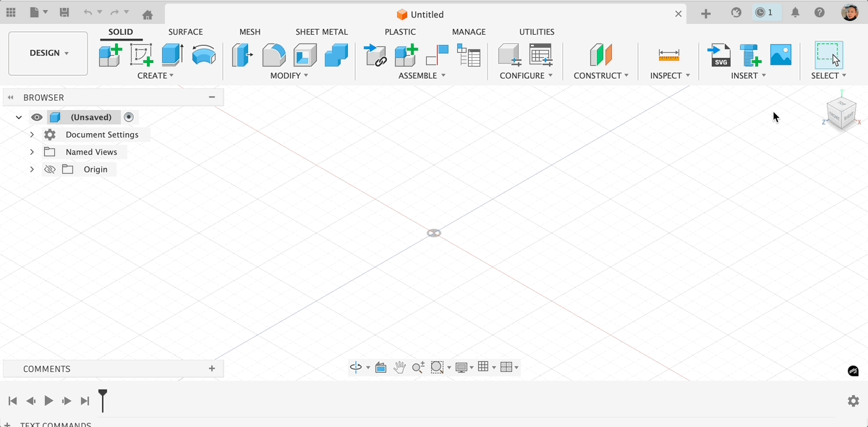Select the Offset Plane construct tool
This screenshot has height=427, width=868.
coord(601,55)
